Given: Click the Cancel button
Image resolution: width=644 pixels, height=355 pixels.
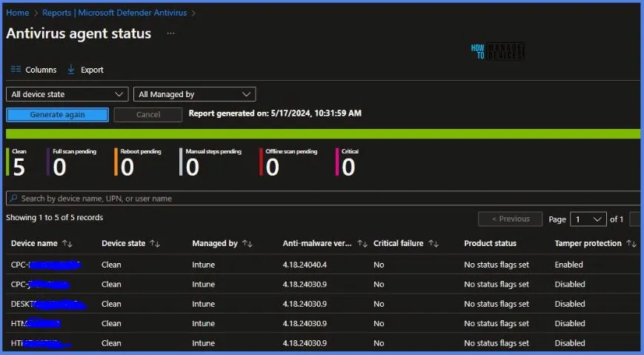Looking at the screenshot, I should [148, 115].
